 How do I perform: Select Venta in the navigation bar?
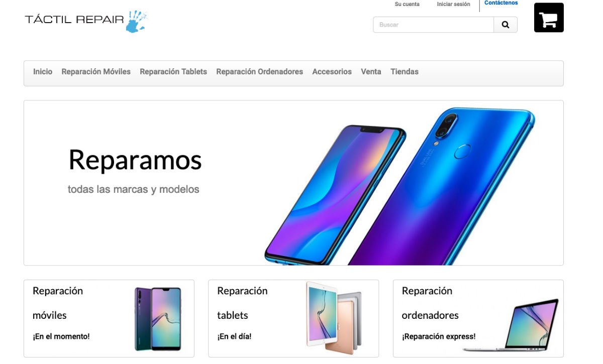(371, 72)
